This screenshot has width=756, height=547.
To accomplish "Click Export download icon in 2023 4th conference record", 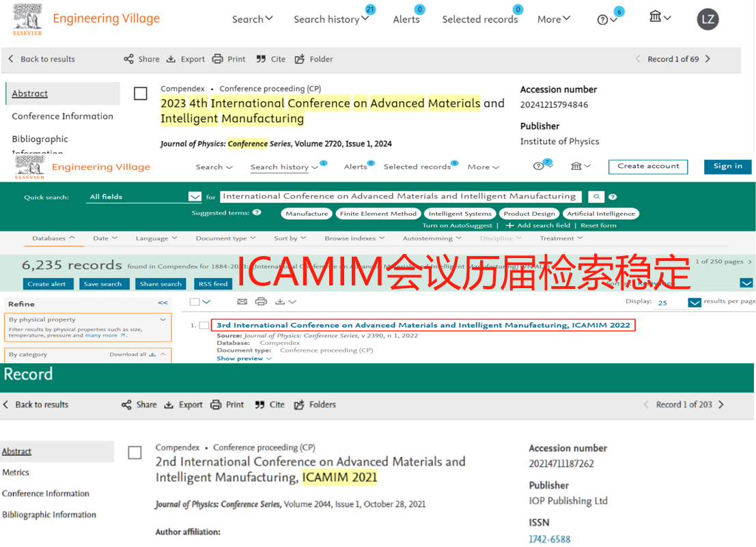I will tap(171, 59).
